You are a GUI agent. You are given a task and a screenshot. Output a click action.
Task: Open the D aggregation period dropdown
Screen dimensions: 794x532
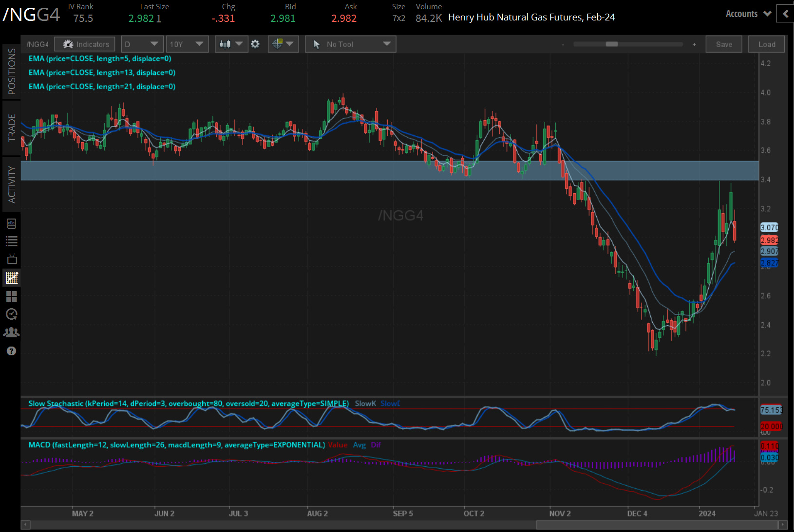pyautogui.click(x=142, y=44)
